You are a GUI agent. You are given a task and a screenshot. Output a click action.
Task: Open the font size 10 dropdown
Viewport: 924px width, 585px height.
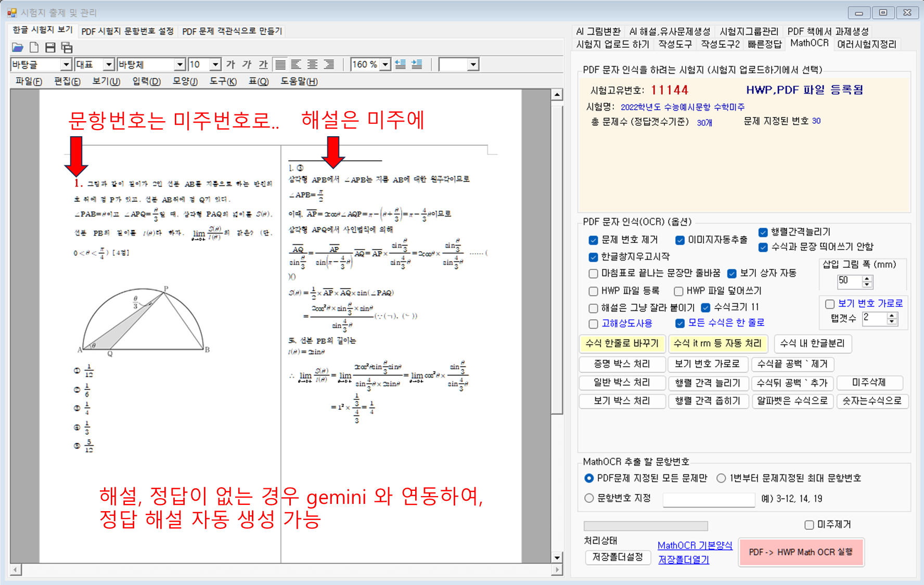click(x=216, y=64)
